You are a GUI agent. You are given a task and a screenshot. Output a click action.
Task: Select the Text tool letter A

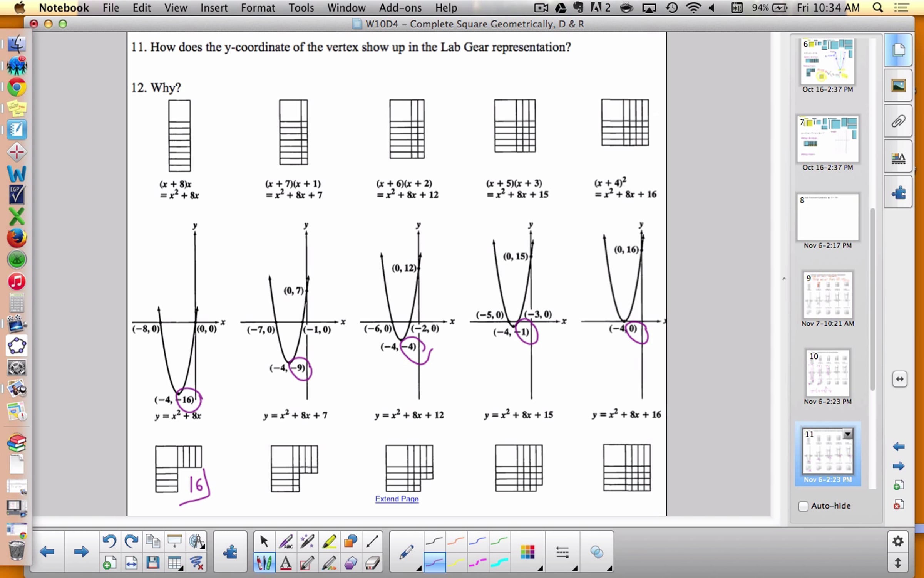pyautogui.click(x=286, y=563)
